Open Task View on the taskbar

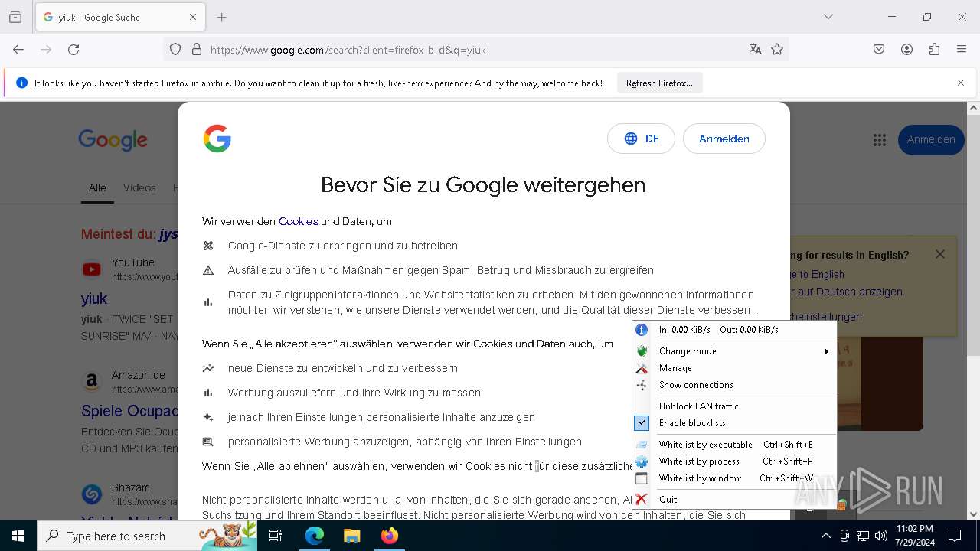(276, 536)
